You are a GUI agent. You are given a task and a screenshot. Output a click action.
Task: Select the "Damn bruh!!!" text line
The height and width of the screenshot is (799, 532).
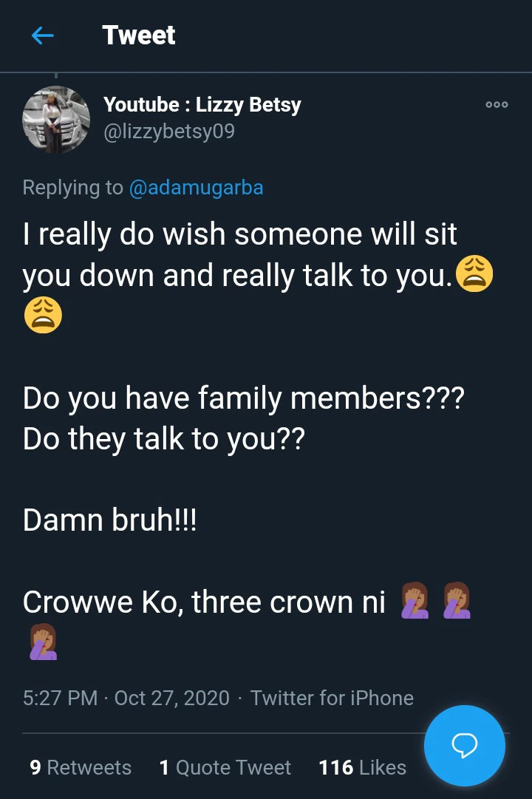pyautogui.click(x=110, y=520)
